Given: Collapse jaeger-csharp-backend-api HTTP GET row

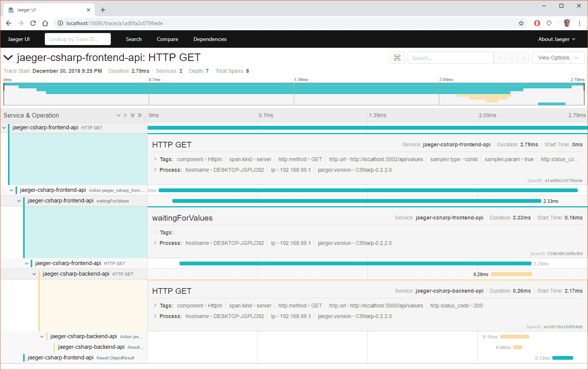Looking at the screenshot, I should (x=34, y=274).
